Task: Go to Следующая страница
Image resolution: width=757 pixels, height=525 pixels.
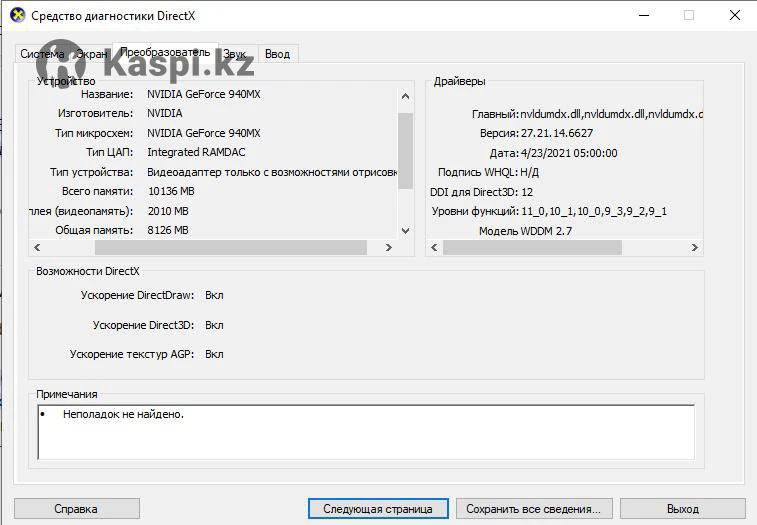Action: coord(377,509)
